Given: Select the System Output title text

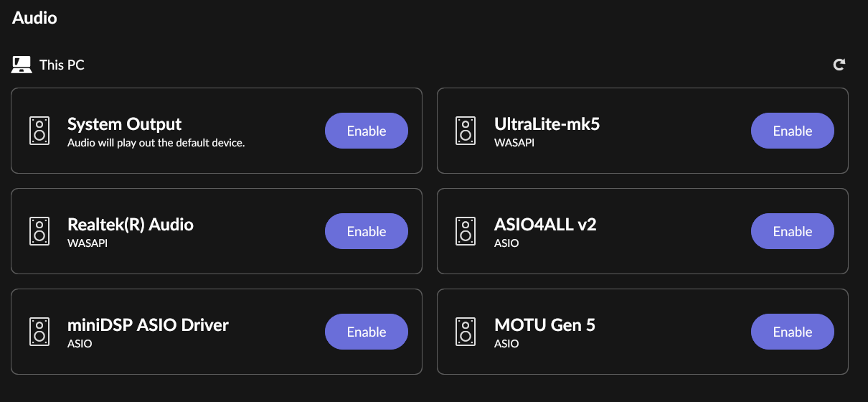Looking at the screenshot, I should click(125, 124).
